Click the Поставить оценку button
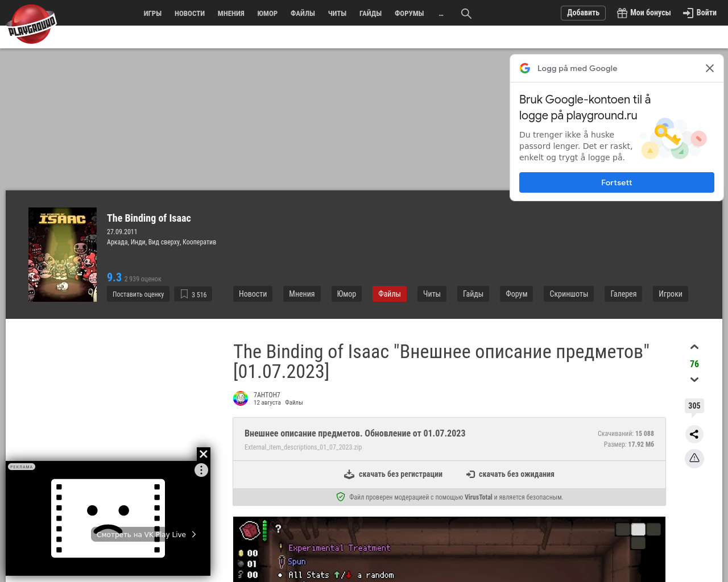728x582 pixels. [x=138, y=294]
